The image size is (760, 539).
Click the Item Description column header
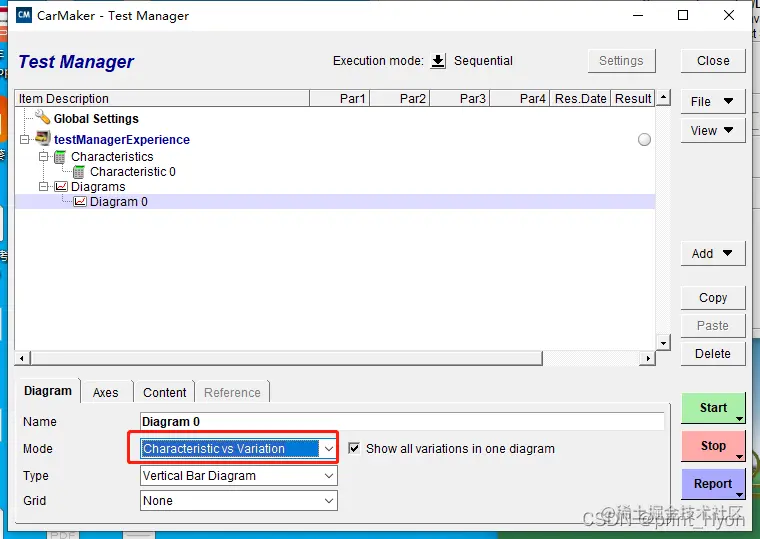(162, 99)
